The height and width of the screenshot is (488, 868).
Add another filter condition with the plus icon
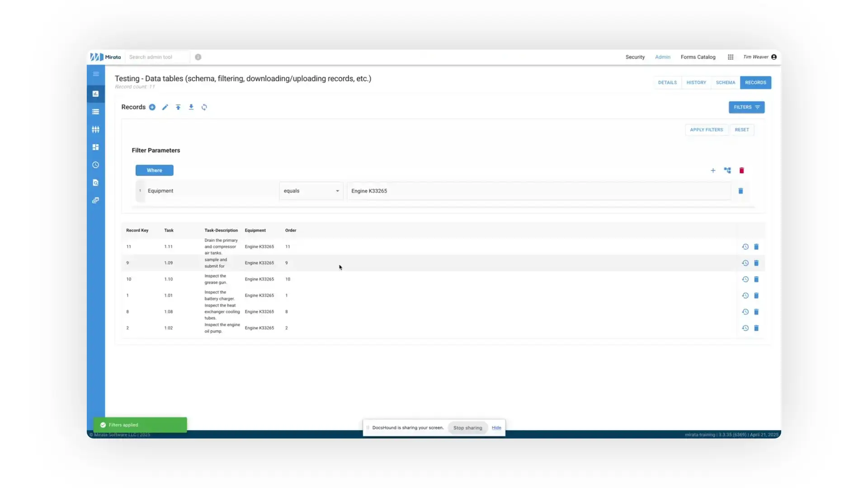tap(713, 170)
